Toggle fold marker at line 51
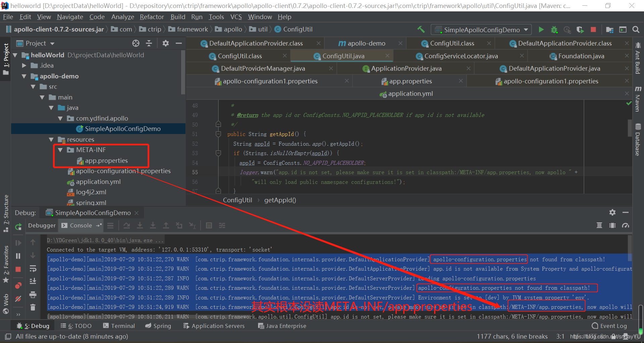The width and height of the screenshot is (644, 343). 218,134
